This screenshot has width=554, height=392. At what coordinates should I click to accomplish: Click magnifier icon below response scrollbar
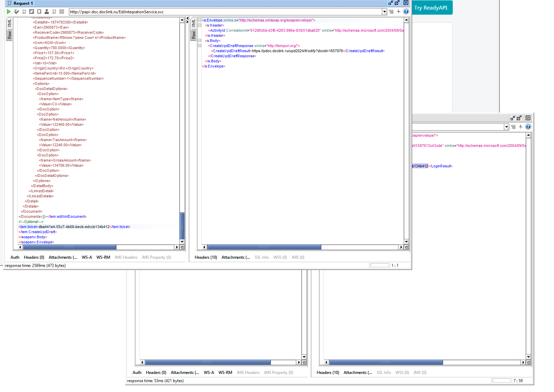point(406,247)
